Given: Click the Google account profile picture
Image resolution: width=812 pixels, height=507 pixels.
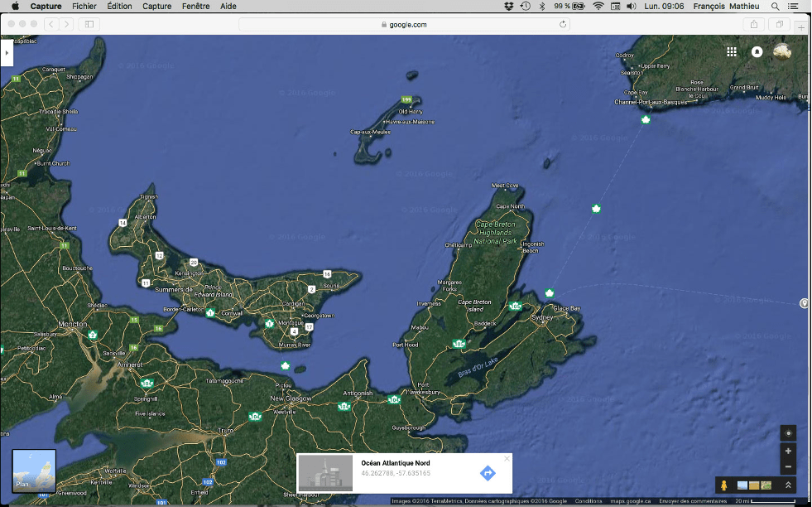Looking at the screenshot, I should coord(782,52).
